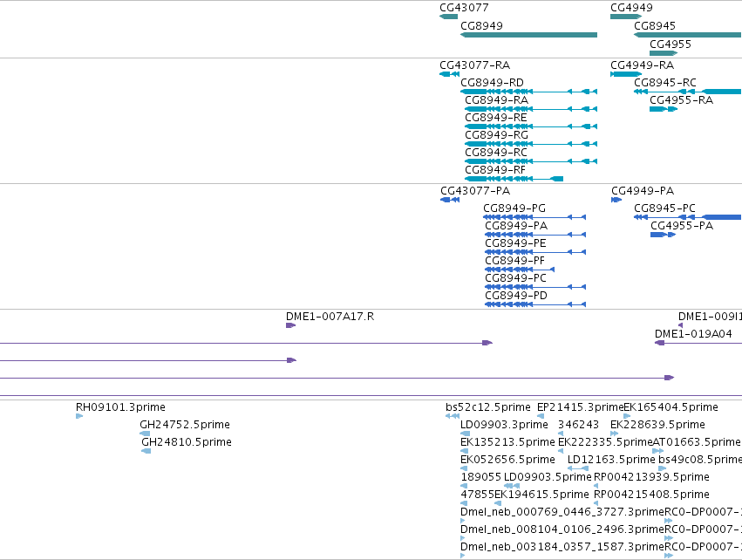Select the RP004215408.5prime EST label
The image size is (742, 560).
tap(651, 495)
